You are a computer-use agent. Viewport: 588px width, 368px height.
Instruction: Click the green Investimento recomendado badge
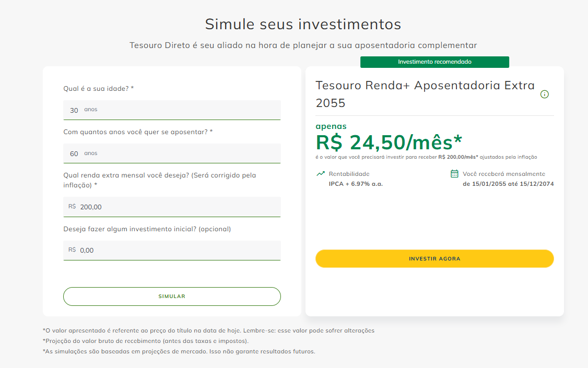434,62
